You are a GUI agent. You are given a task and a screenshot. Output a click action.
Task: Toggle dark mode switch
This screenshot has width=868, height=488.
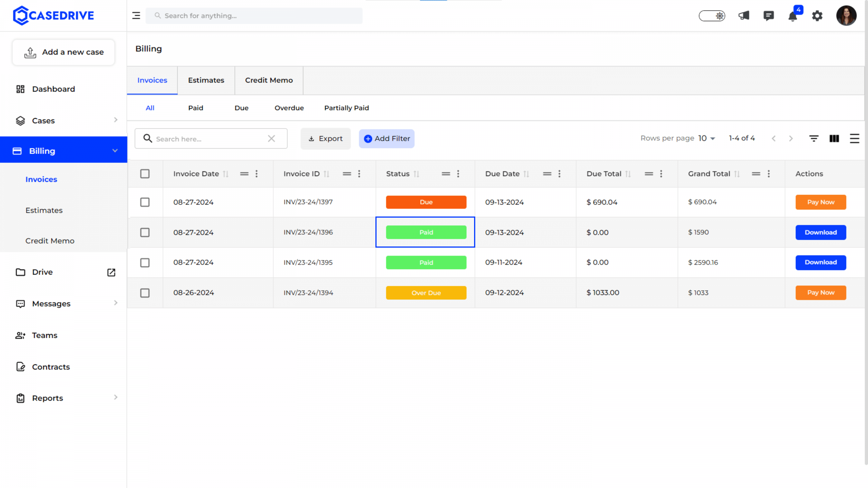click(712, 15)
